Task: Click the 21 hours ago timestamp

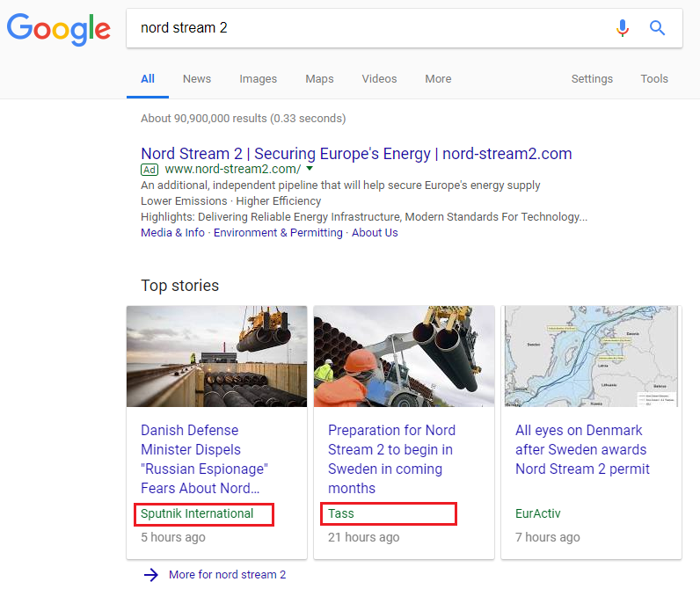Action: [364, 537]
